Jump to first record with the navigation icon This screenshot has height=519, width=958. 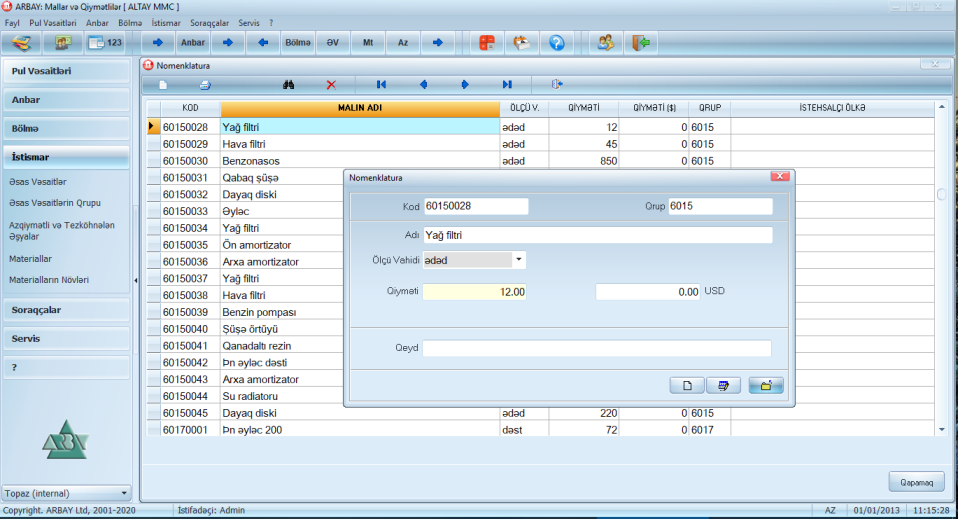click(381, 85)
